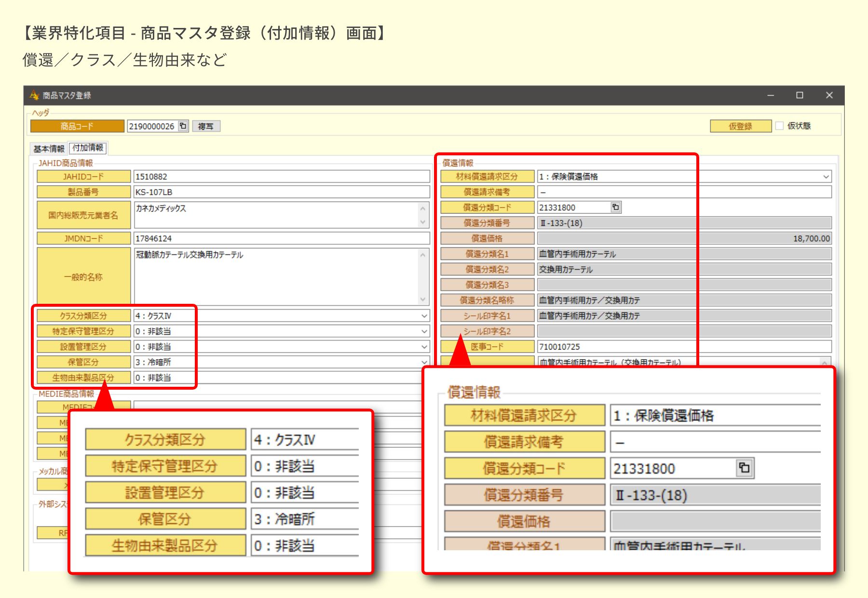Screen dimensions: 868x598
Task: Click the 償還分類名略称 value field
Action: click(x=684, y=300)
